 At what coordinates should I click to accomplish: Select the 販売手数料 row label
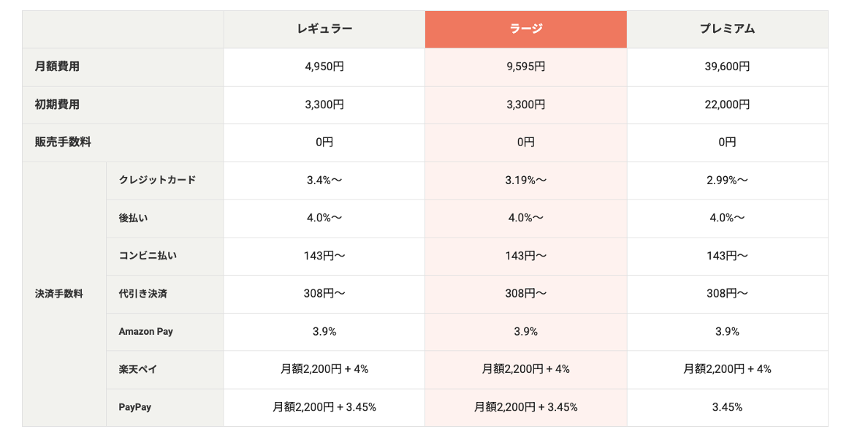tap(63, 143)
